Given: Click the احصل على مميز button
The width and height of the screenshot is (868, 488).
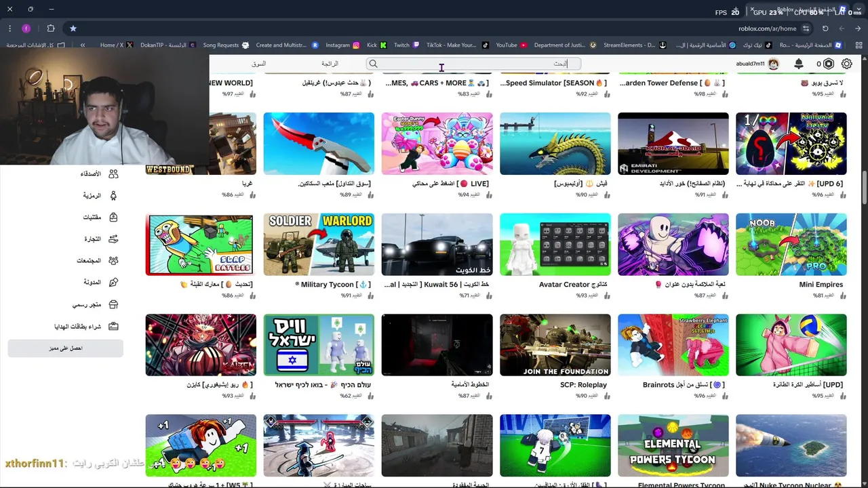Looking at the screenshot, I should (66, 348).
